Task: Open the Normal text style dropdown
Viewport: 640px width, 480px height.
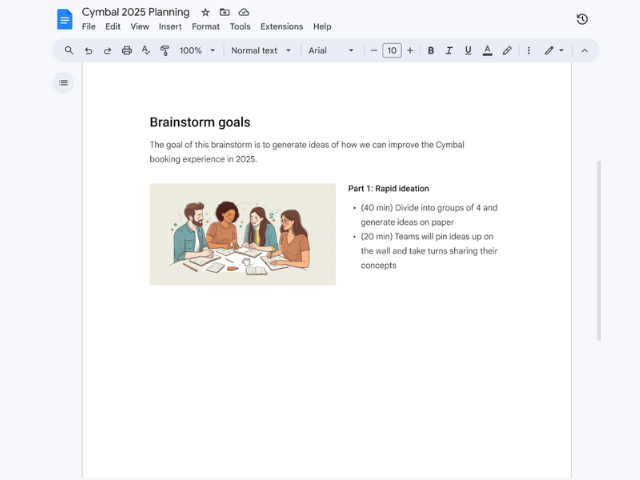Action: [x=261, y=51]
